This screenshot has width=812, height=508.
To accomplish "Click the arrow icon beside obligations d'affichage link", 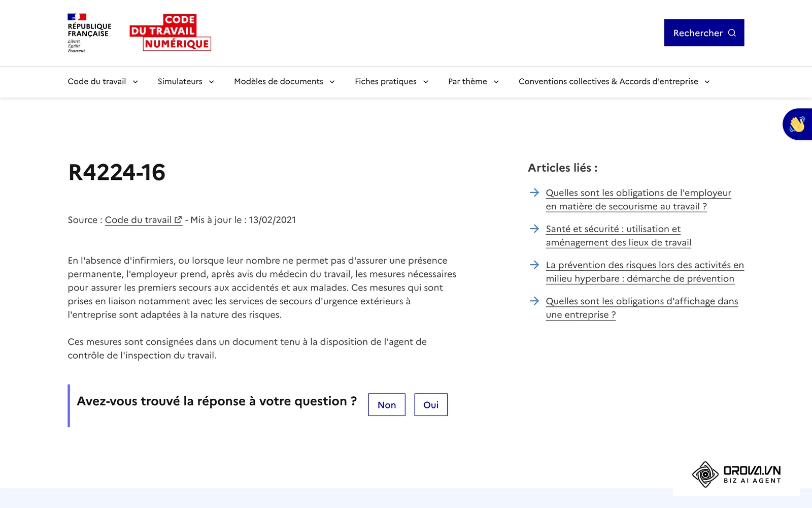I will 534,301.
